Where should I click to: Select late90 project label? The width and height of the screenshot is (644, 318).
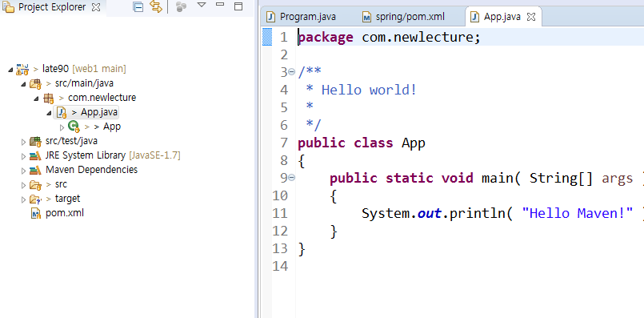(x=55, y=69)
